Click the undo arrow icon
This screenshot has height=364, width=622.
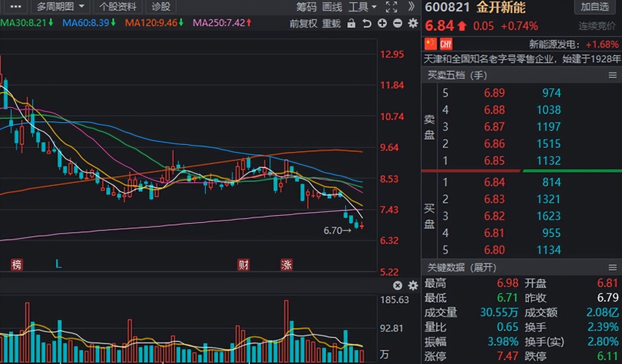click(x=367, y=23)
